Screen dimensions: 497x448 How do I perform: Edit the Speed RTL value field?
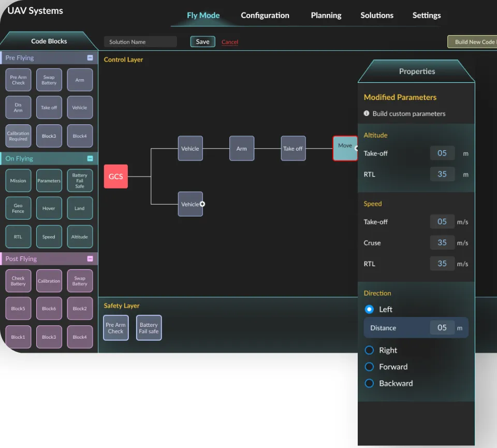coord(442,264)
